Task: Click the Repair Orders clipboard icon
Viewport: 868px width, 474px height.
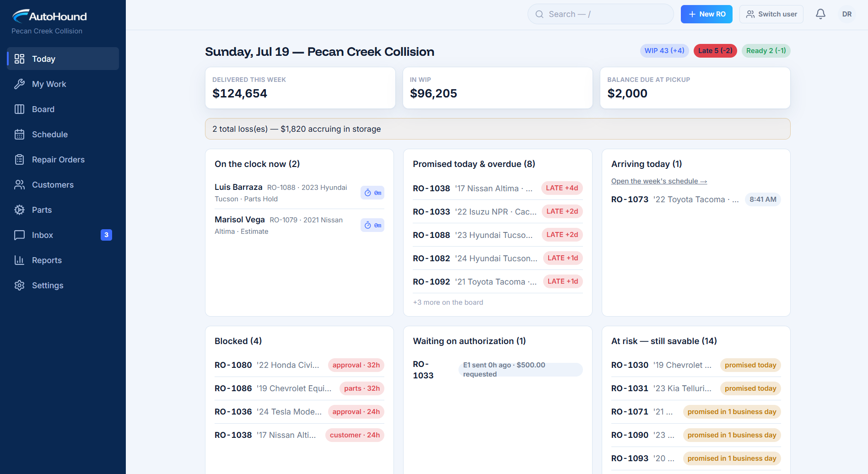Action: [x=19, y=159]
